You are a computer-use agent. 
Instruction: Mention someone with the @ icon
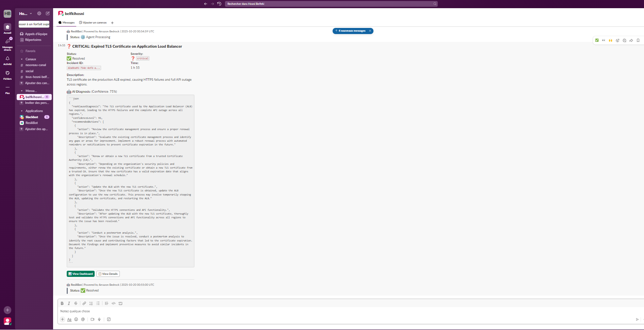[x=83, y=319]
